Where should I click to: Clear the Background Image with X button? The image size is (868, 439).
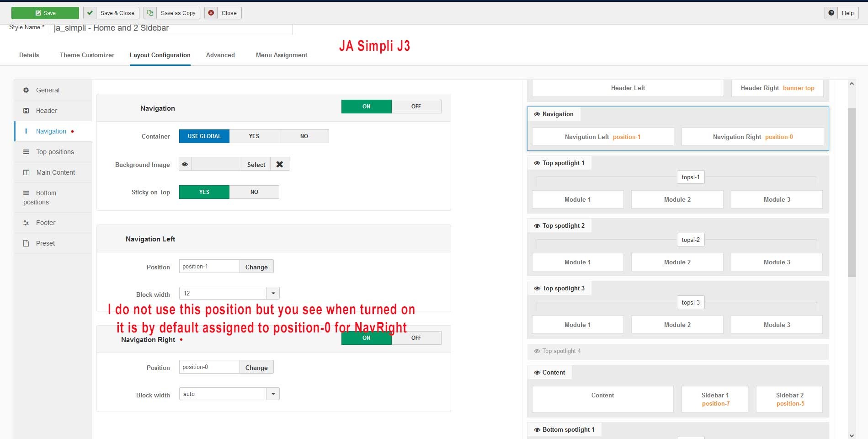point(280,164)
